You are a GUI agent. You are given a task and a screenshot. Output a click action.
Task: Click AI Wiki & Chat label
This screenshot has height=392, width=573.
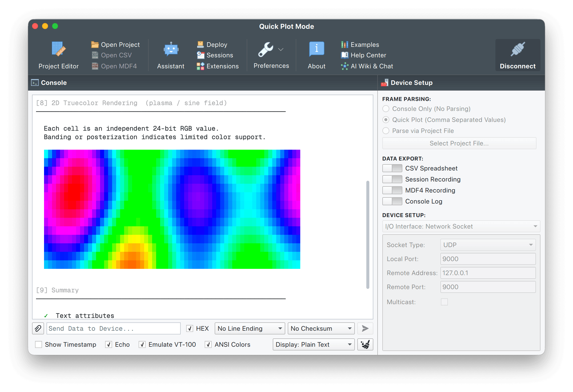pyautogui.click(x=372, y=66)
